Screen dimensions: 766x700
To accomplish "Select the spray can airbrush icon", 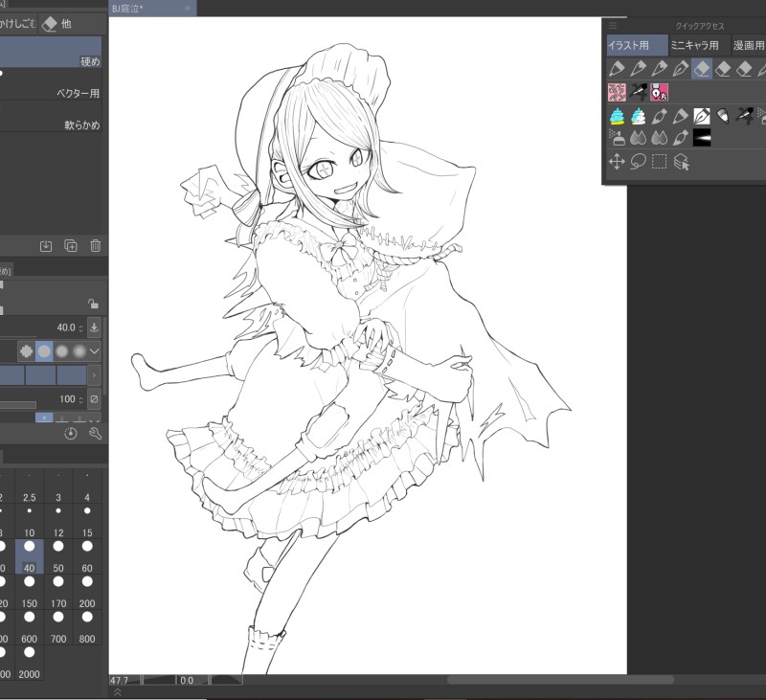I will tap(617, 138).
